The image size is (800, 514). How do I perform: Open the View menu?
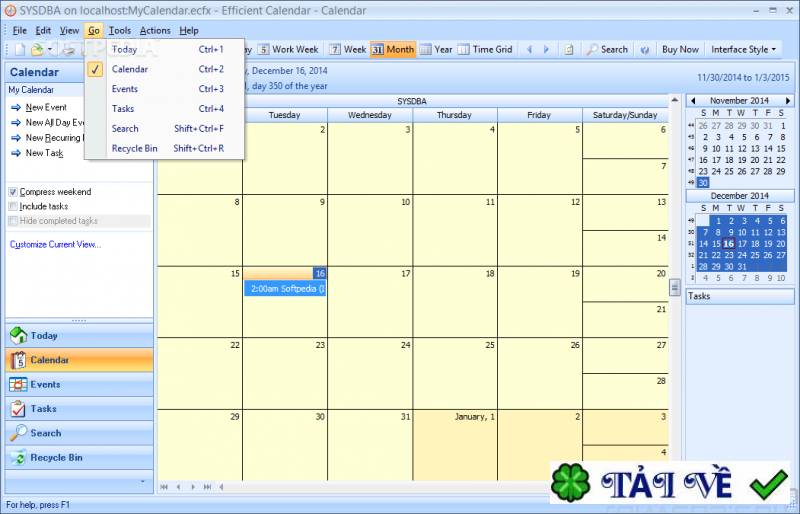click(69, 31)
